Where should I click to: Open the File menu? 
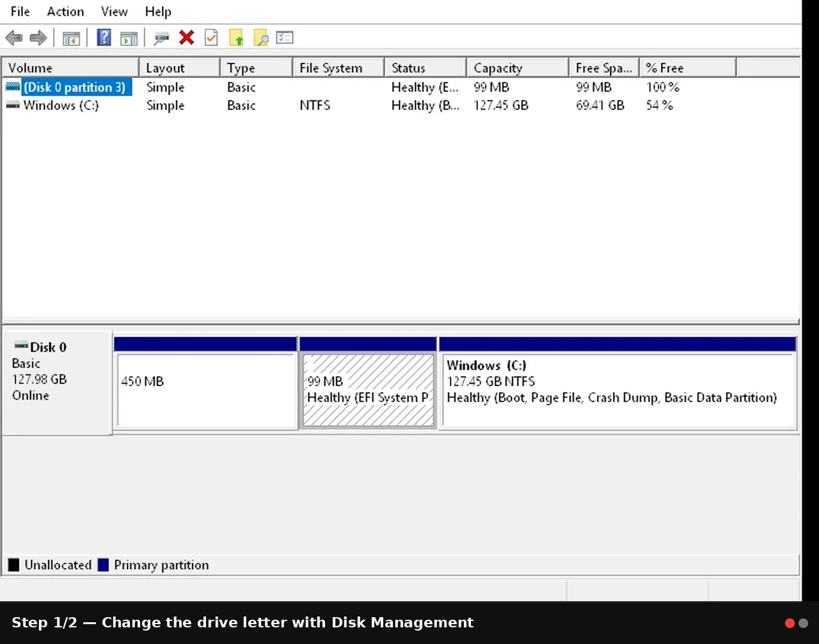coord(20,12)
